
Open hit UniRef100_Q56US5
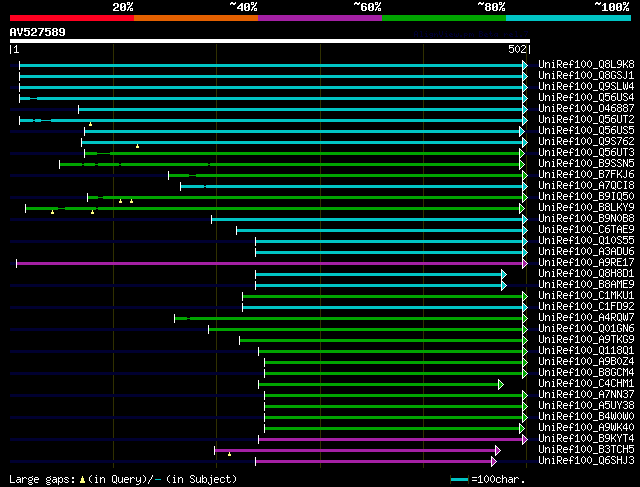pyautogui.click(x=586, y=131)
